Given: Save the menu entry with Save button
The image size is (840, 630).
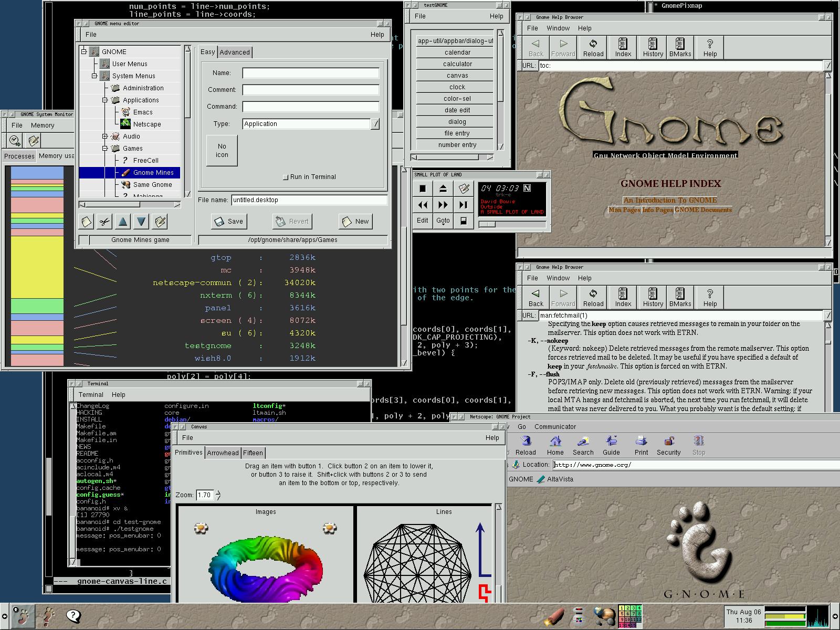Looking at the screenshot, I should (229, 222).
